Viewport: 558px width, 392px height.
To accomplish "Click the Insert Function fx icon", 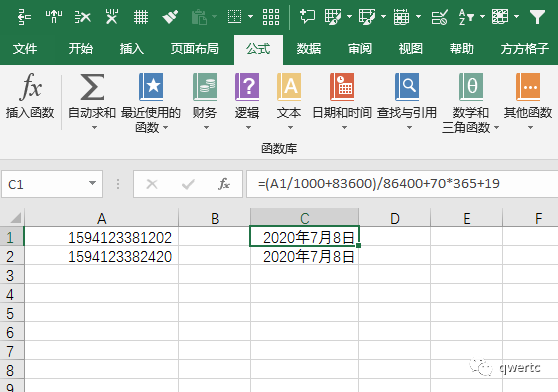I will point(30,86).
